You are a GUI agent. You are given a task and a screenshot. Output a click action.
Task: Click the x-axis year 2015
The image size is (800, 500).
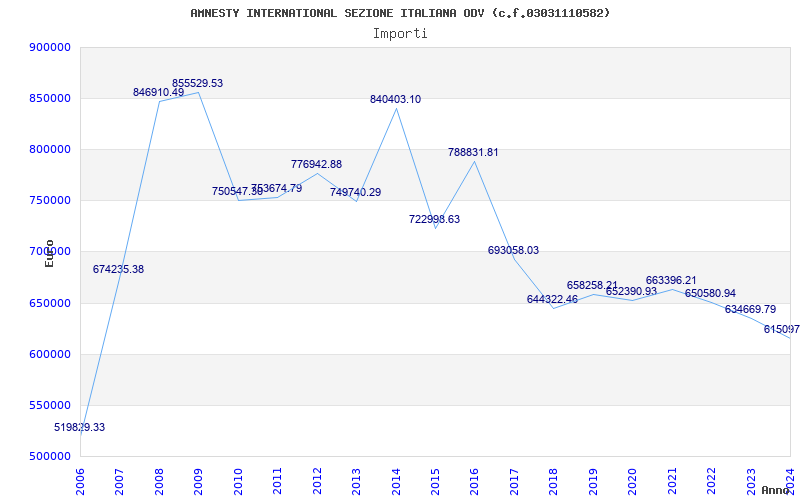[435, 481]
